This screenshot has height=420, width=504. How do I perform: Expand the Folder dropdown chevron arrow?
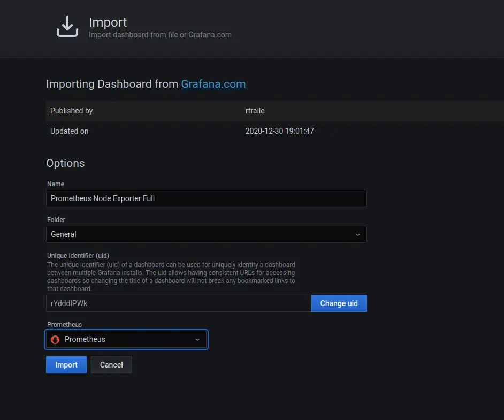pyautogui.click(x=358, y=234)
